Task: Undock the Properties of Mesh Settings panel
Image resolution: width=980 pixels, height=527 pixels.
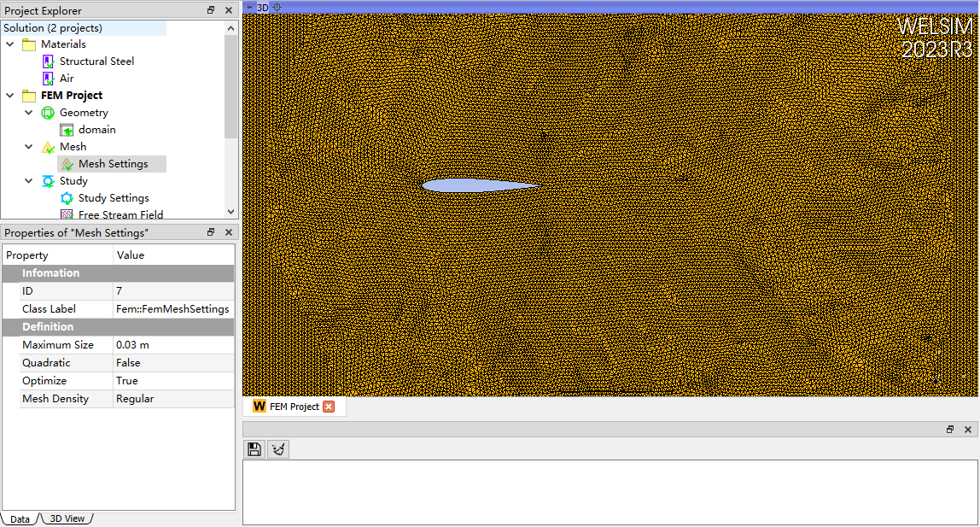Action: click(x=210, y=231)
